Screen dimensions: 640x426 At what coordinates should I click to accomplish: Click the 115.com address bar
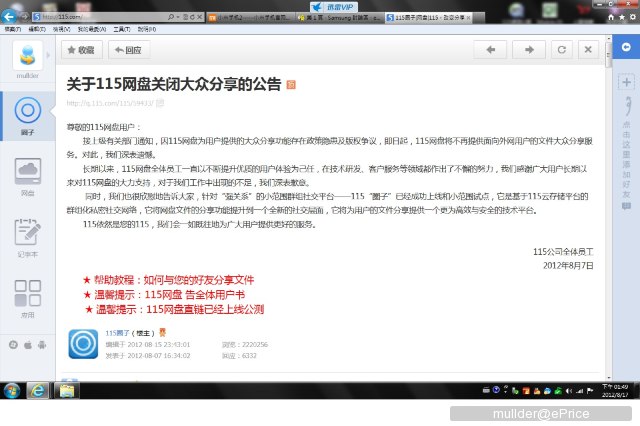98,17
